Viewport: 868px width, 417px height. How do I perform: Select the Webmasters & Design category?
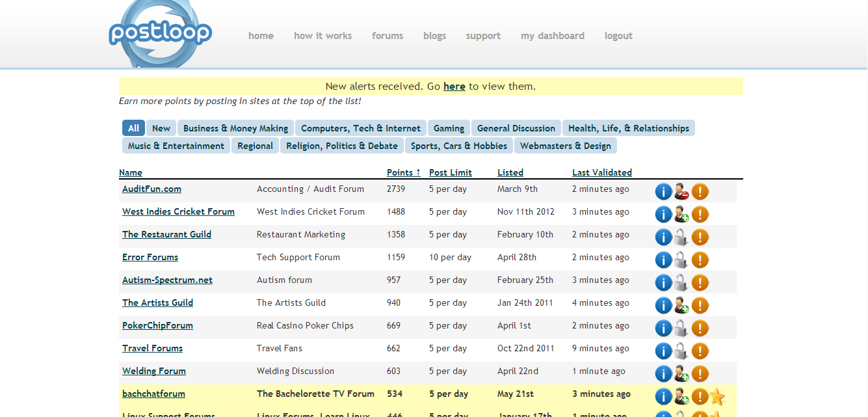pyautogui.click(x=566, y=146)
